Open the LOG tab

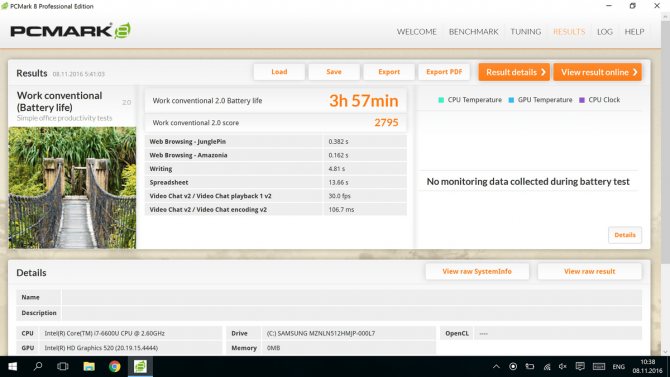coord(605,32)
